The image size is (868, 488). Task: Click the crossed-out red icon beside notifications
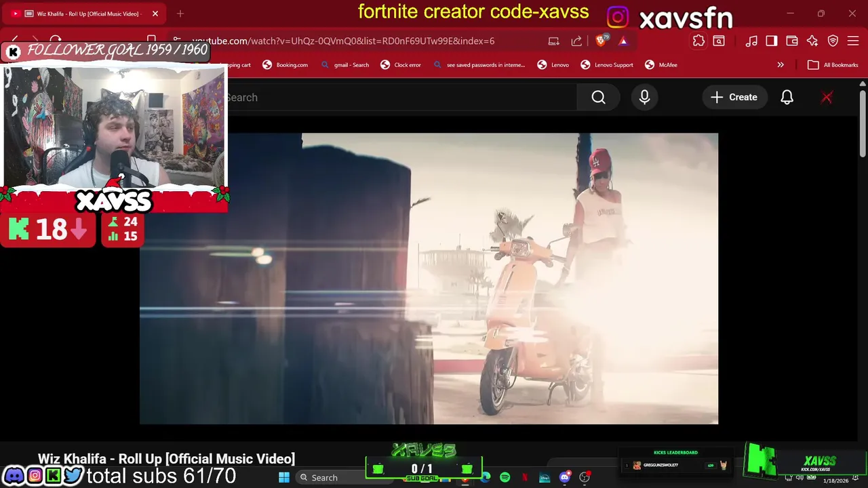click(827, 98)
